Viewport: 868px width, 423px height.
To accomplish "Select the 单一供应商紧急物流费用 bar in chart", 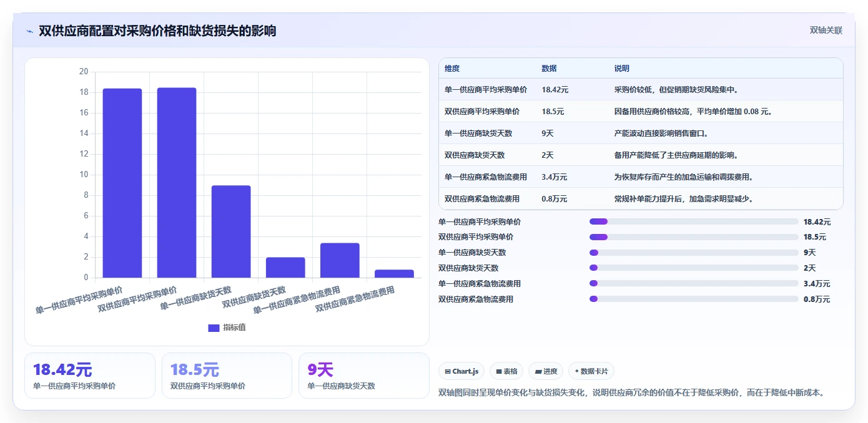I will point(340,260).
